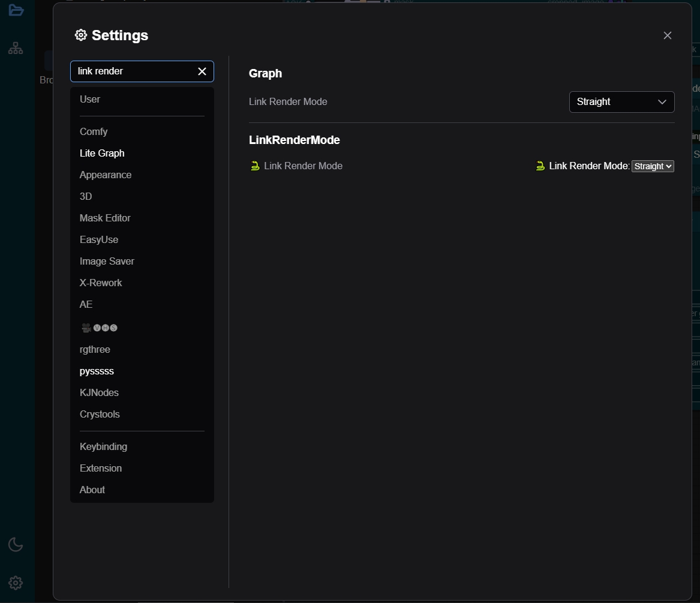
Task: Open the About section
Action: click(142, 490)
